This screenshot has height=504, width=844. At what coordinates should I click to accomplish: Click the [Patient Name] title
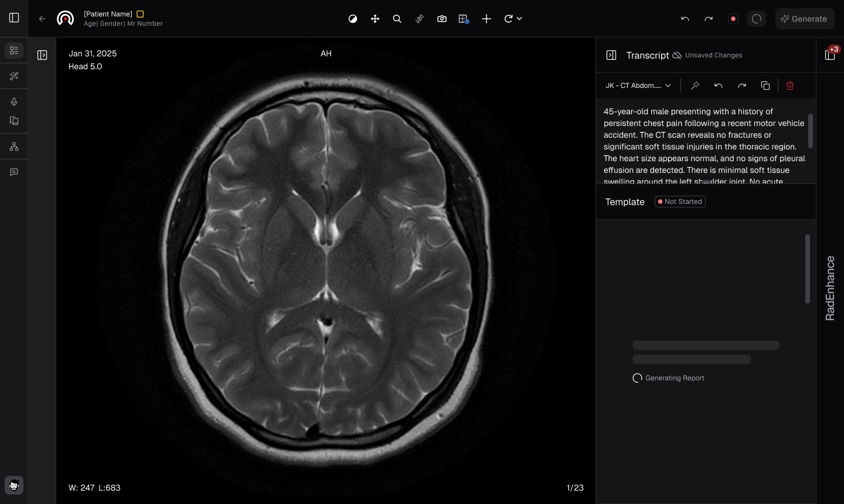point(108,14)
